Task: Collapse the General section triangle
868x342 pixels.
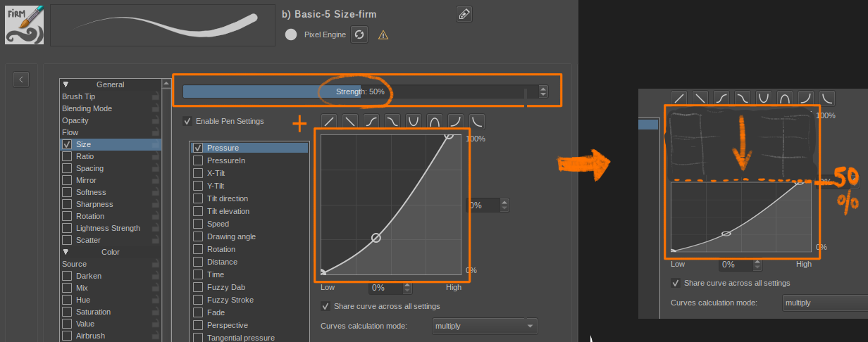Action: (66, 84)
